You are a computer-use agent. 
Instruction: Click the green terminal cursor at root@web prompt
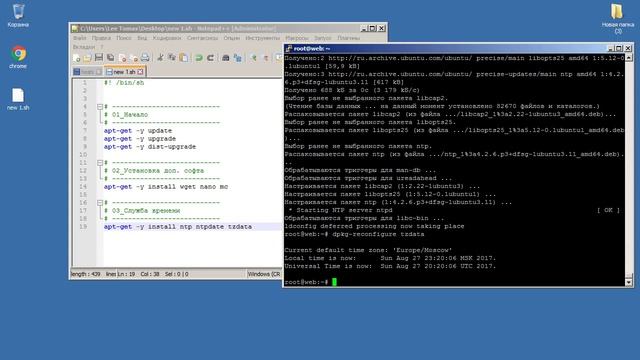334,282
